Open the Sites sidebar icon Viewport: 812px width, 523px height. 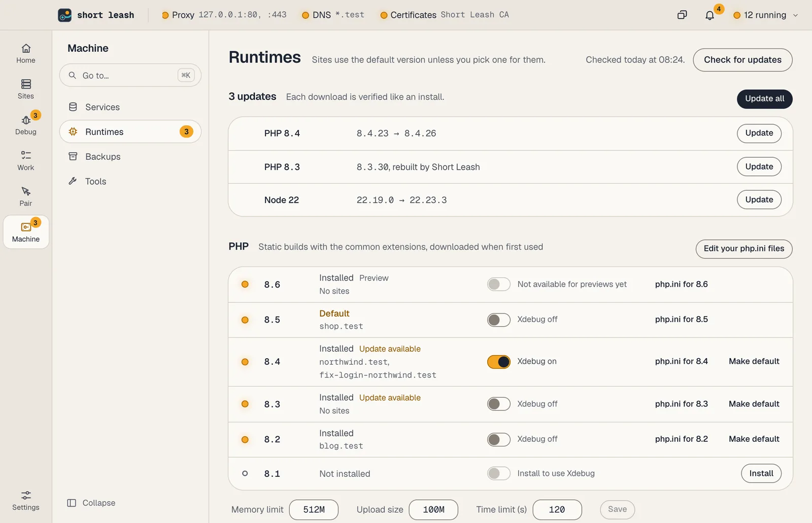point(26,84)
